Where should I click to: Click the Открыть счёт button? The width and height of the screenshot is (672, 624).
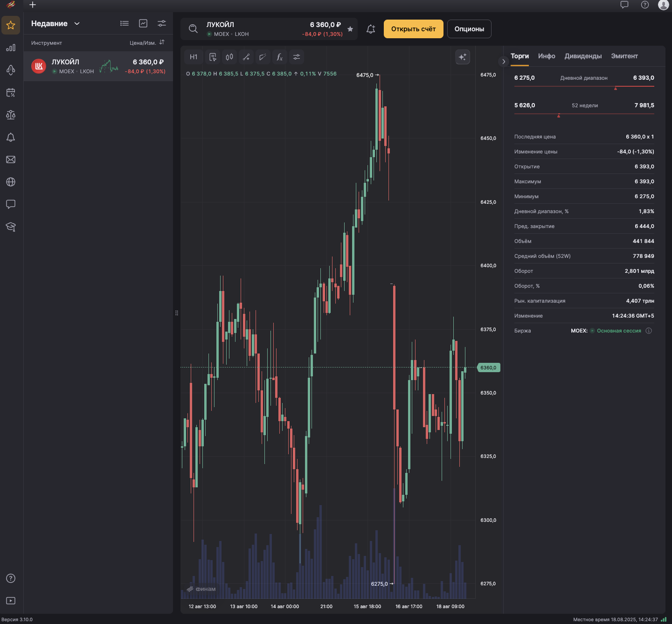click(414, 29)
